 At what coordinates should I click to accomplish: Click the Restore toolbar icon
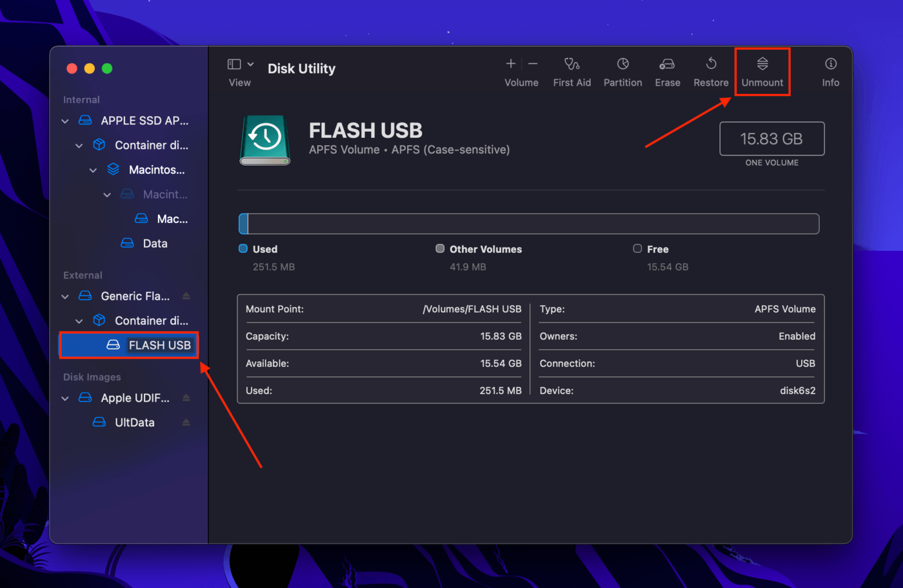click(711, 64)
